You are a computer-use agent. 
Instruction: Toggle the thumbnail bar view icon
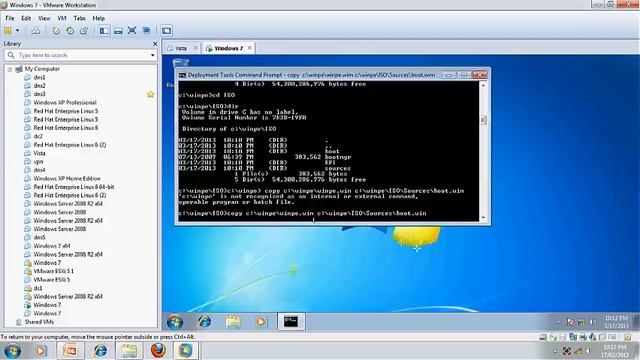coord(118,31)
